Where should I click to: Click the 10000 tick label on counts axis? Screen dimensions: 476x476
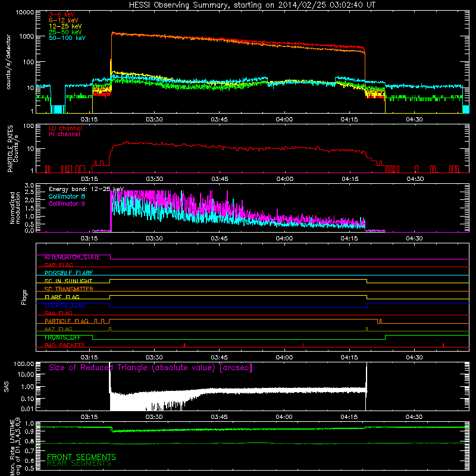tap(25, 12)
